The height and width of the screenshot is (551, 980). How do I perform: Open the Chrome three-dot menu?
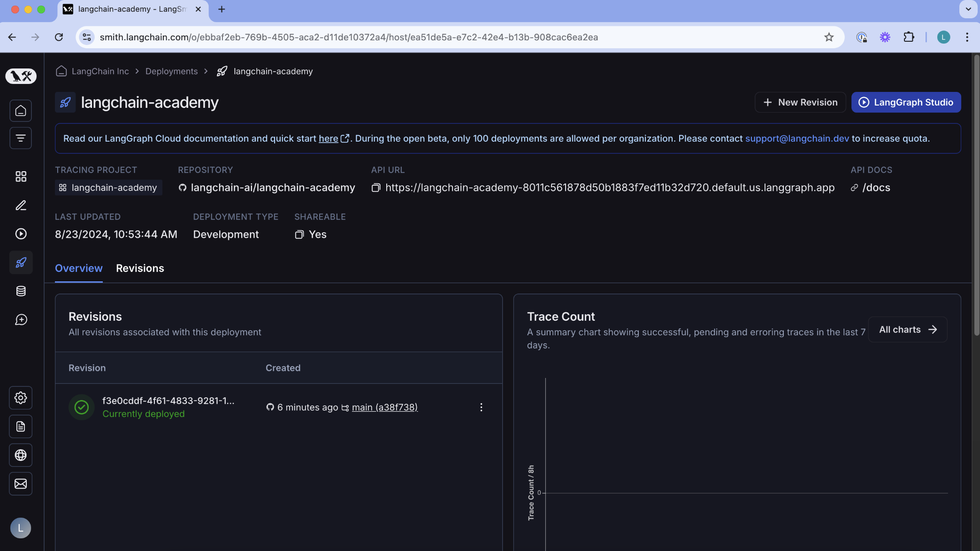(x=967, y=37)
